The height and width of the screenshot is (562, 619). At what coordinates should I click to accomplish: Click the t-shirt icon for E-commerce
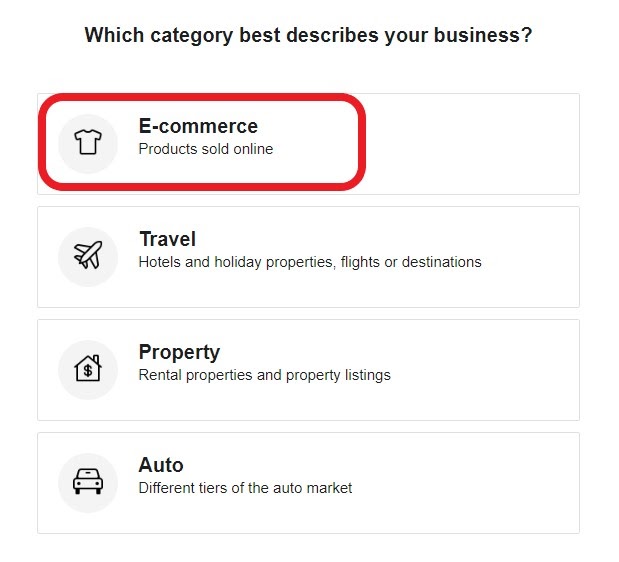tap(88, 143)
